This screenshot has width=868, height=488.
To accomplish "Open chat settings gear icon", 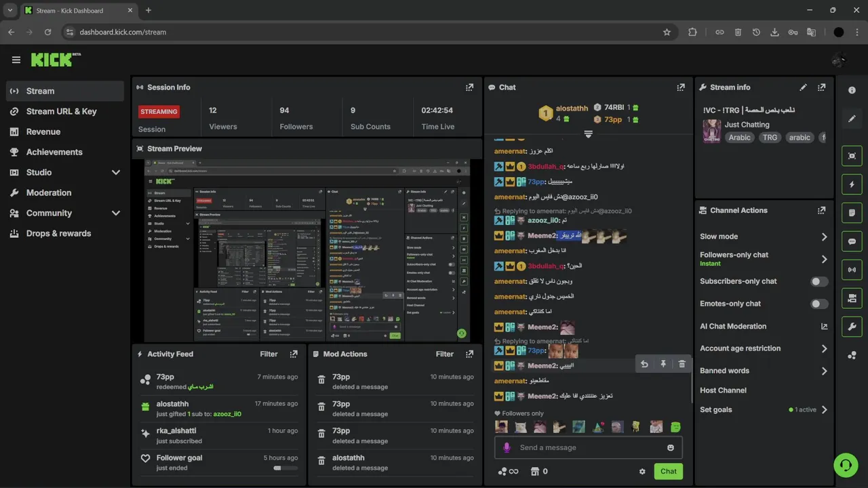I will [642, 472].
